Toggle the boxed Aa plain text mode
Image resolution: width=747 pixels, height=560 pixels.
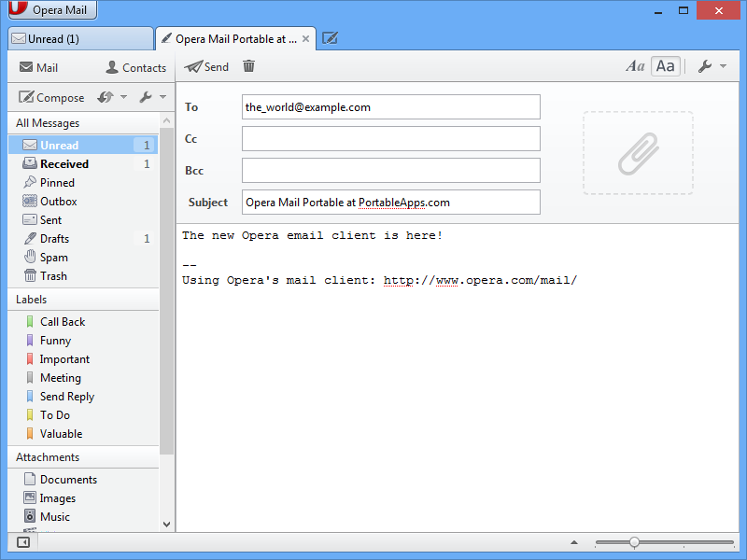pyautogui.click(x=665, y=66)
